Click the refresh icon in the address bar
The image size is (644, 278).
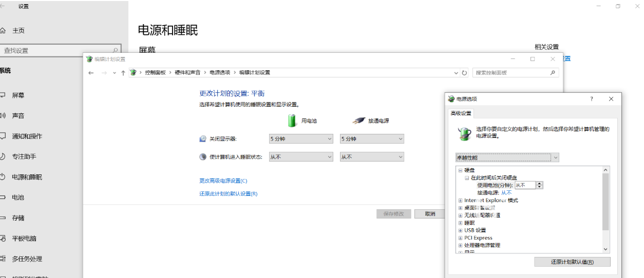(x=464, y=73)
